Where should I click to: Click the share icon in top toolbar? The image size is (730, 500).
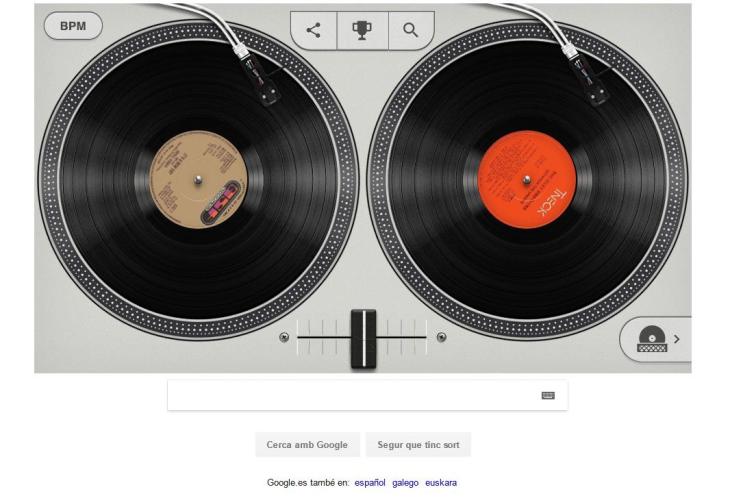point(313,30)
